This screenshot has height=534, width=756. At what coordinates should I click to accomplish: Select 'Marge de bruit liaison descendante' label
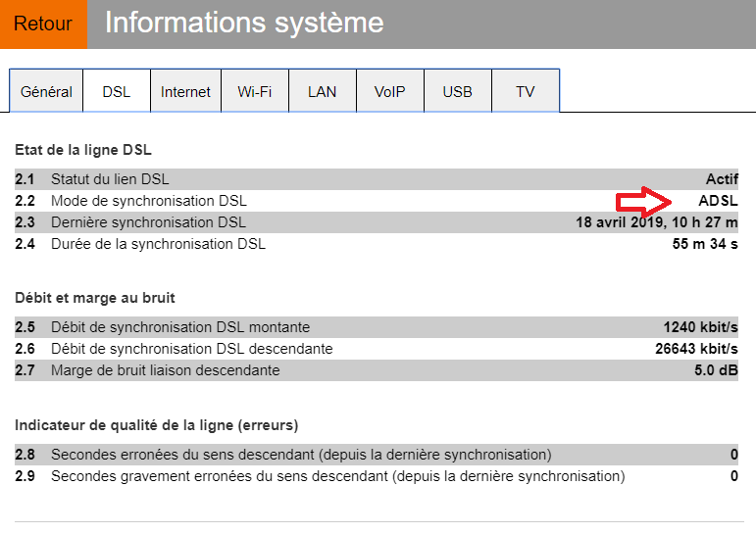(x=166, y=370)
